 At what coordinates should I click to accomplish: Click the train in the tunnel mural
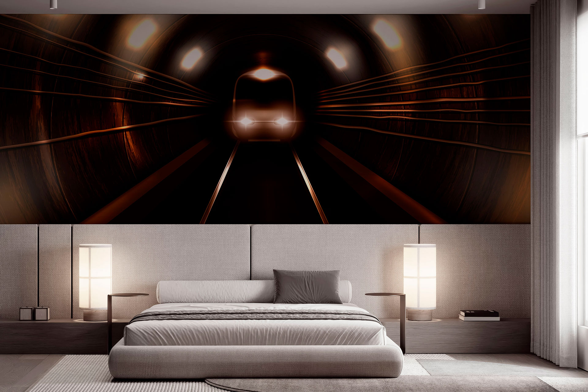tap(264, 104)
